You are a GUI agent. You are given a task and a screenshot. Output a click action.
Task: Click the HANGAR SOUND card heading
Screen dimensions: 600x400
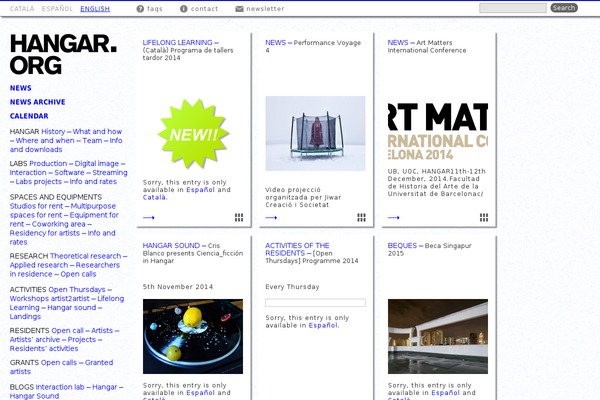(171, 245)
